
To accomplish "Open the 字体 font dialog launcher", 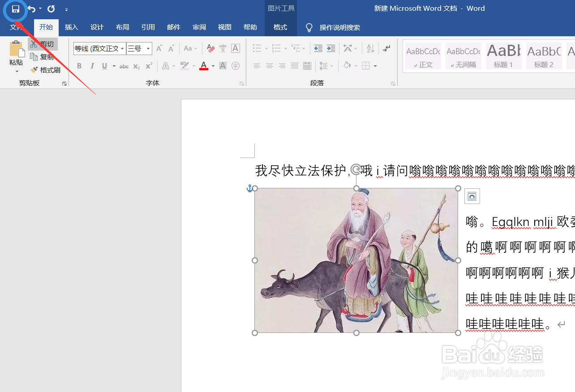I will point(242,84).
